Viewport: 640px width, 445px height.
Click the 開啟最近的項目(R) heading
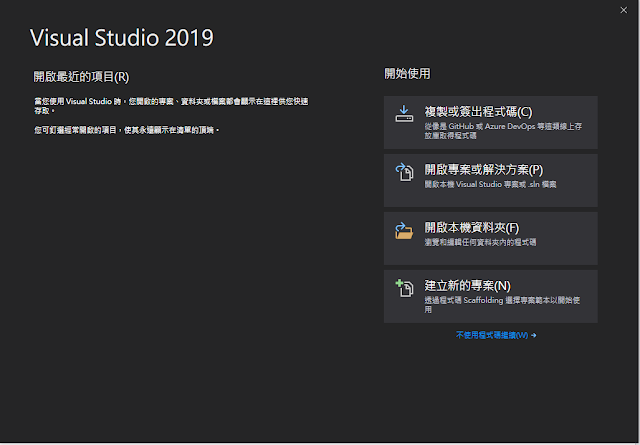(x=81, y=76)
